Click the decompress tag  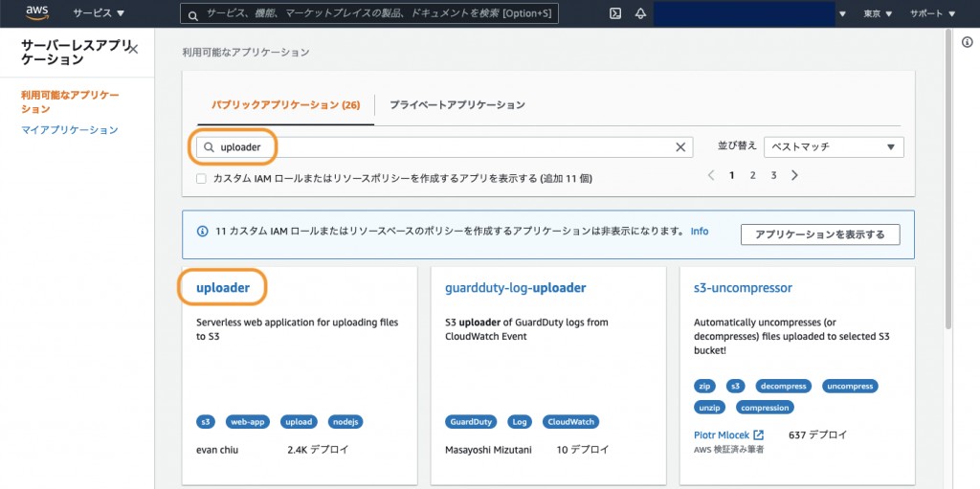click(784, 386)
